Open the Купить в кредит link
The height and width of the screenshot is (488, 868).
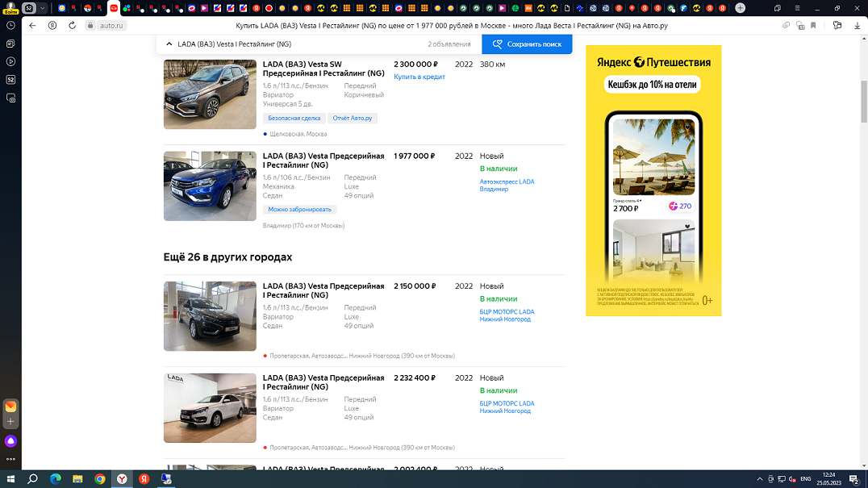[419, 77]
